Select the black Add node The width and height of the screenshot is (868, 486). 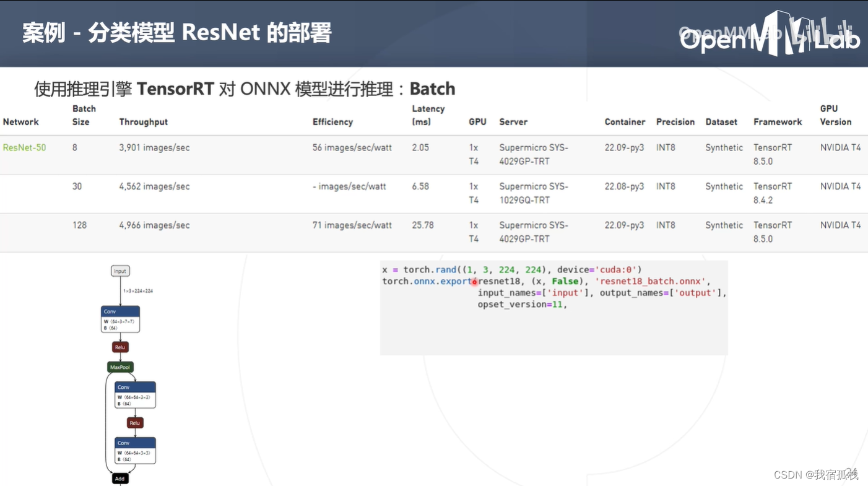120,479
